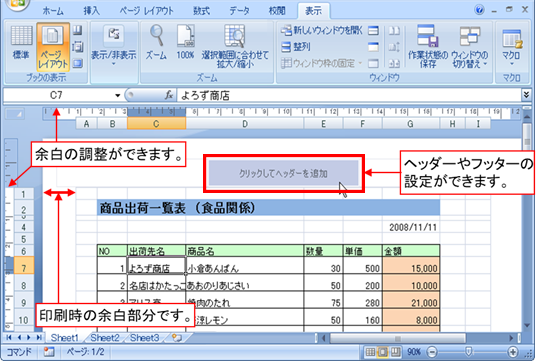This screenshot has width=544, height=361.
Task: Open the 数式 tab
Action: (x=201, y=11)
